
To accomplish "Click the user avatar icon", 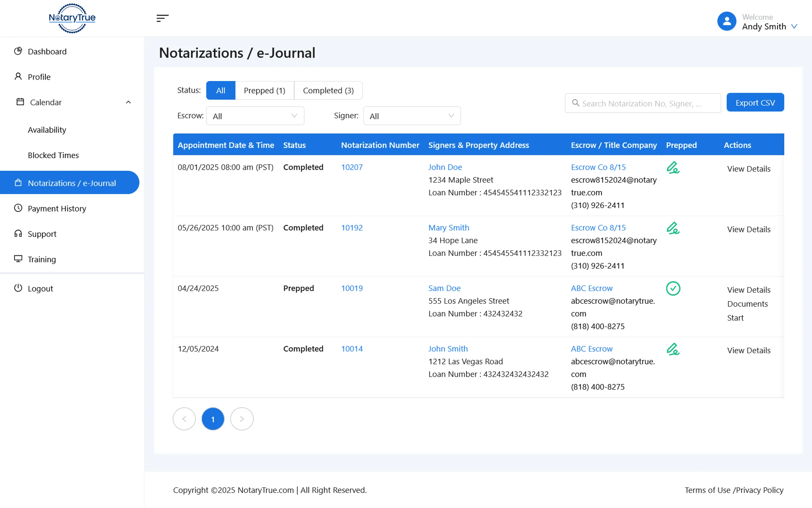I will [x=726, y=21].
